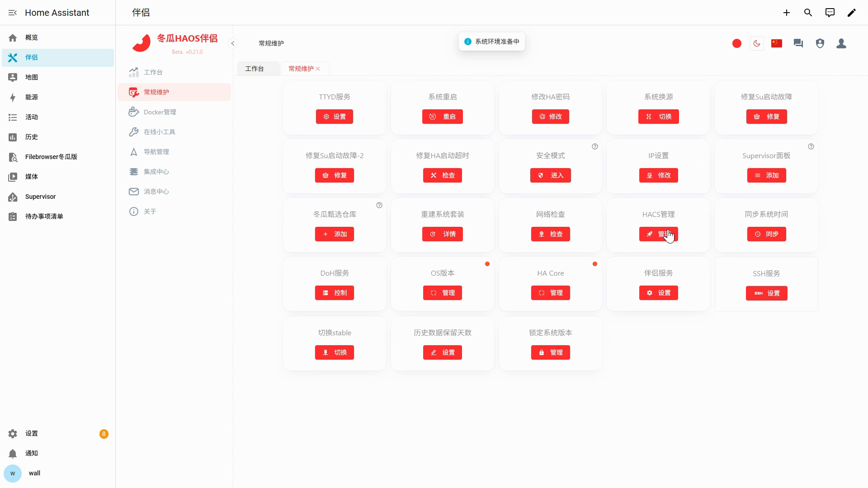
Task: Click 修复 button for 修复Su启动故障
Action: pos(767,117)
